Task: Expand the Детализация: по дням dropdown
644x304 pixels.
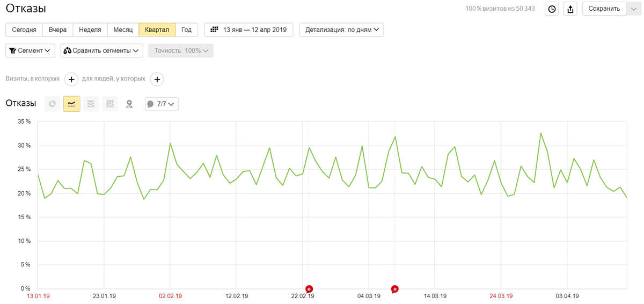Action: point(341,30)
